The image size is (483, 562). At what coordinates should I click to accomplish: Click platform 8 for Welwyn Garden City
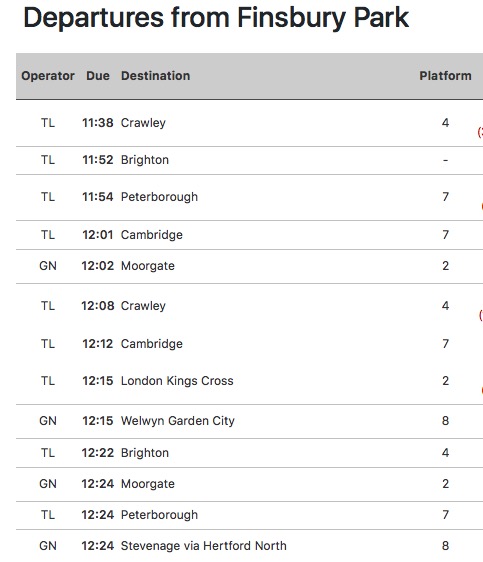coord(445,421)
